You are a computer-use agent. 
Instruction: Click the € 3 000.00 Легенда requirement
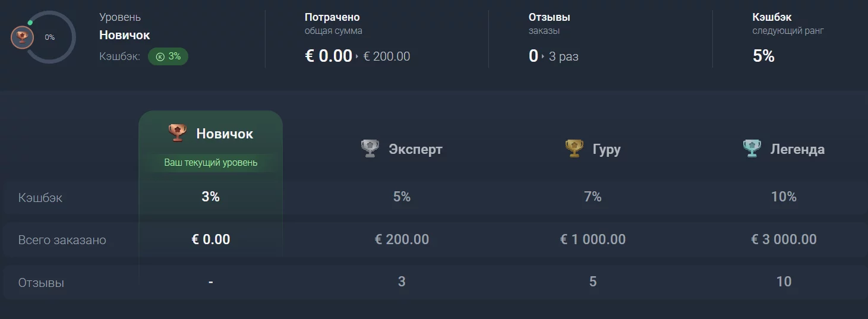tap(784, 239)
